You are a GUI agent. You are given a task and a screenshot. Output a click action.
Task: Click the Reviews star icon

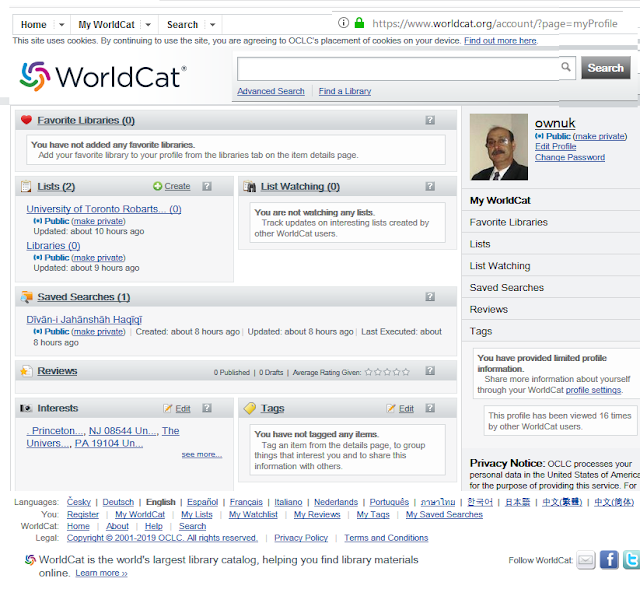[x=26, y=371]
